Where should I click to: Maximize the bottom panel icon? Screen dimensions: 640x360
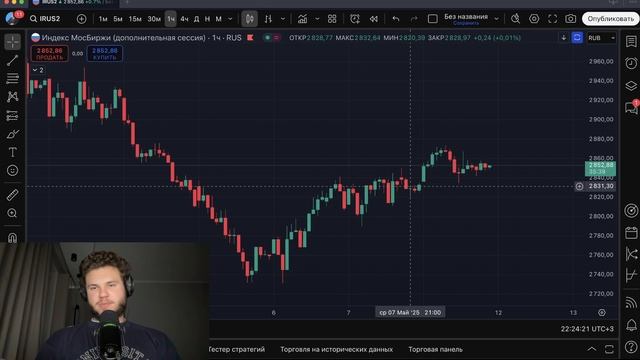609,349
